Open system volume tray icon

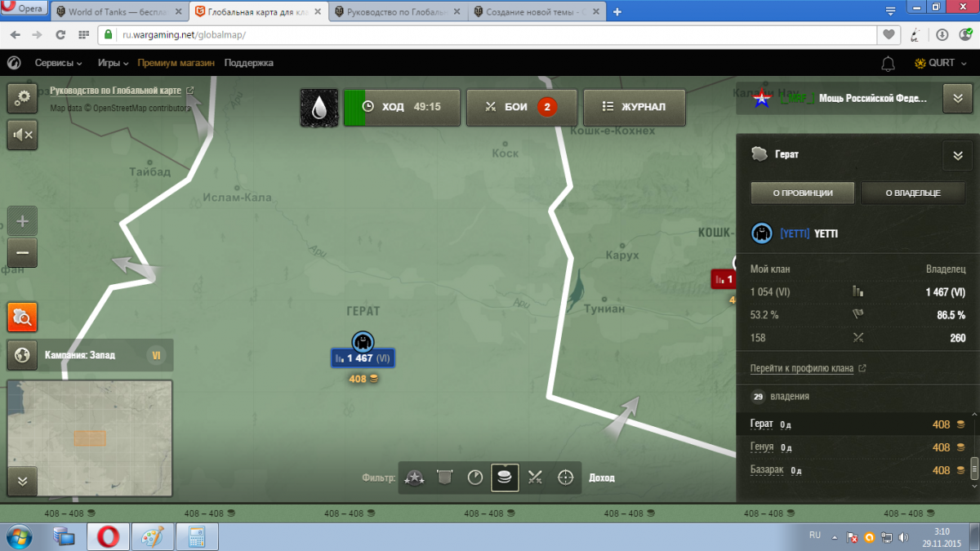click(902, 538)
